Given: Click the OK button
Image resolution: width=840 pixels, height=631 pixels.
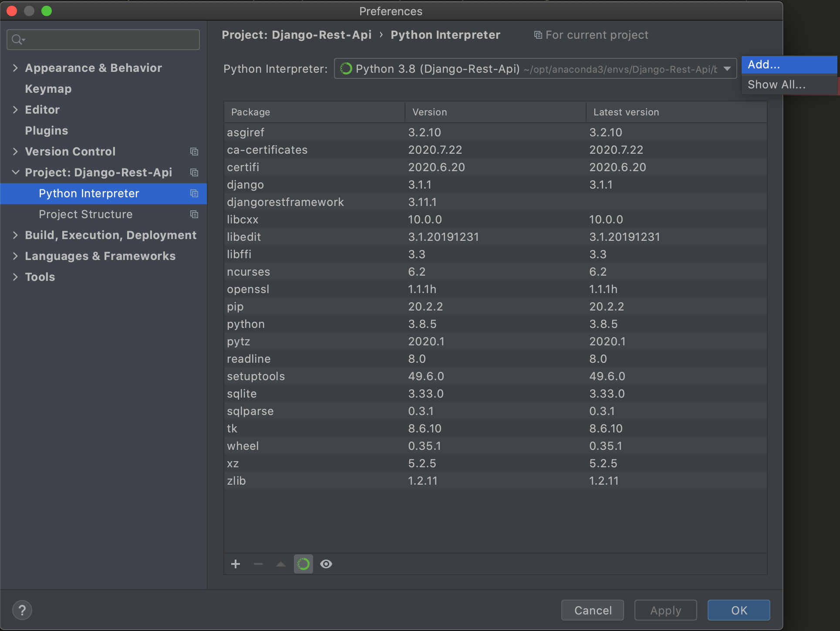Looking at the screenshot, I should 738,610.
